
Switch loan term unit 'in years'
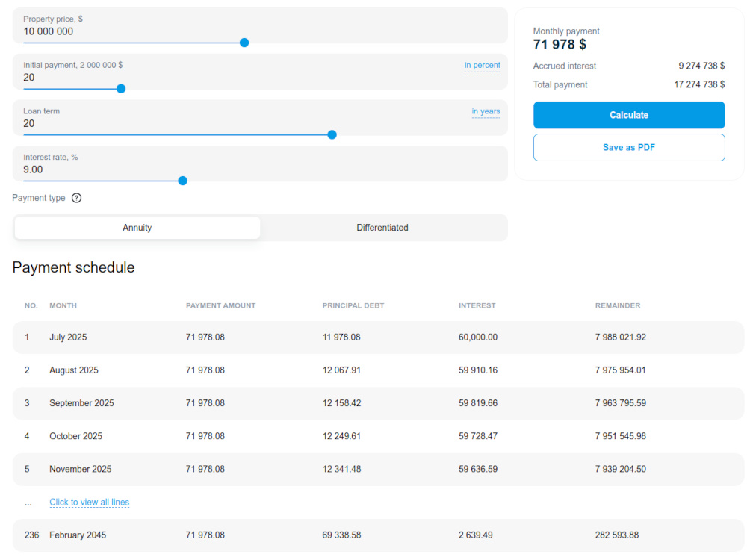(x=486, y=111)
